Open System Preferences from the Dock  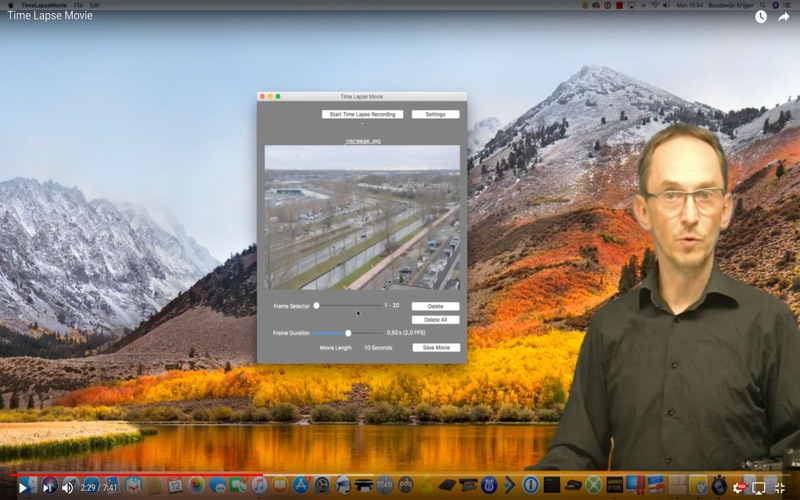(x=322, y=485)
